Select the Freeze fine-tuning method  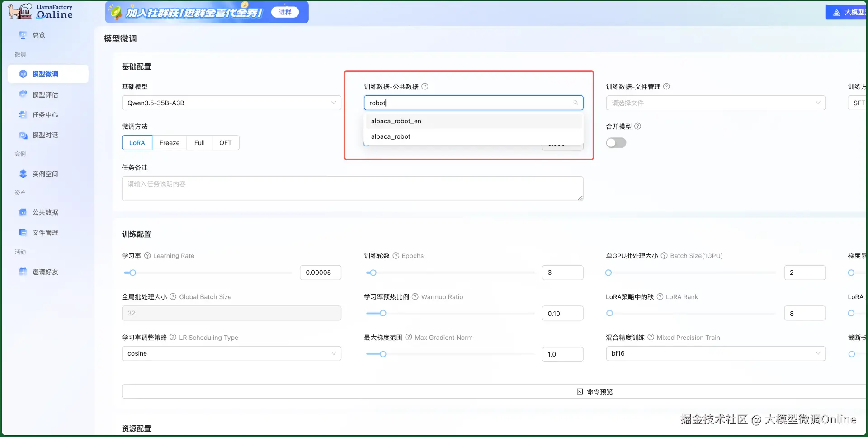pyautogui.click(x=170, y=143)
